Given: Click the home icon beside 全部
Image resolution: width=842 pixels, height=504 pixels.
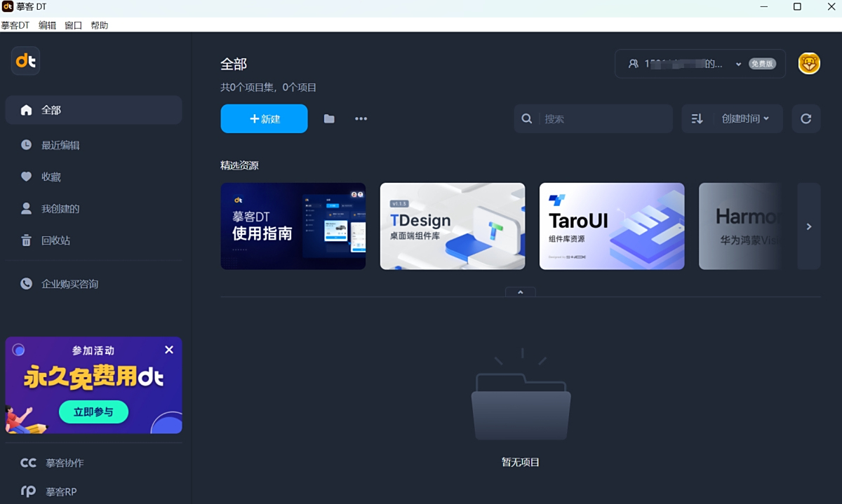Looking at the screenshot, I should coord(26,110).
